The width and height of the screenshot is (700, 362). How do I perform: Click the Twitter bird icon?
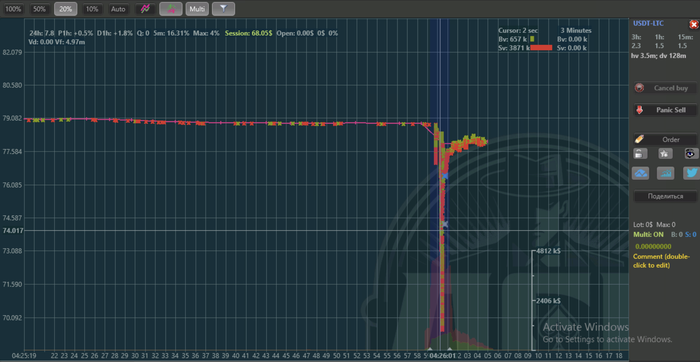691,173
